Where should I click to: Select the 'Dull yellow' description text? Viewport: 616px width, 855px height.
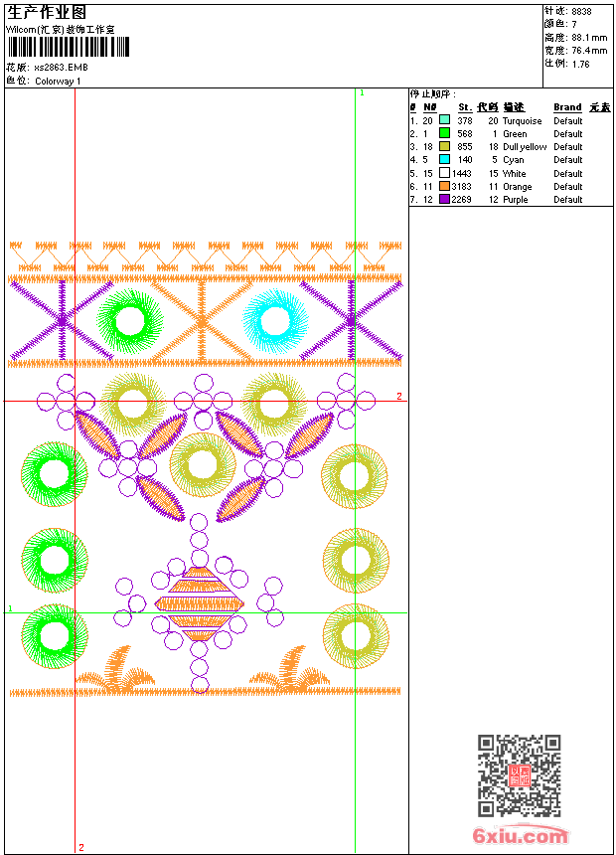[525, 147]
